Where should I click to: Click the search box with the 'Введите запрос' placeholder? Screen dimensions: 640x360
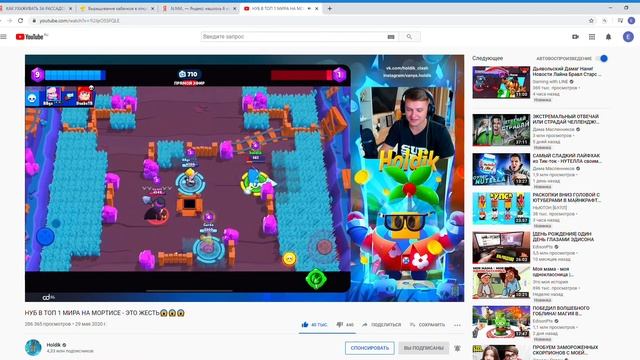[293, 37]
